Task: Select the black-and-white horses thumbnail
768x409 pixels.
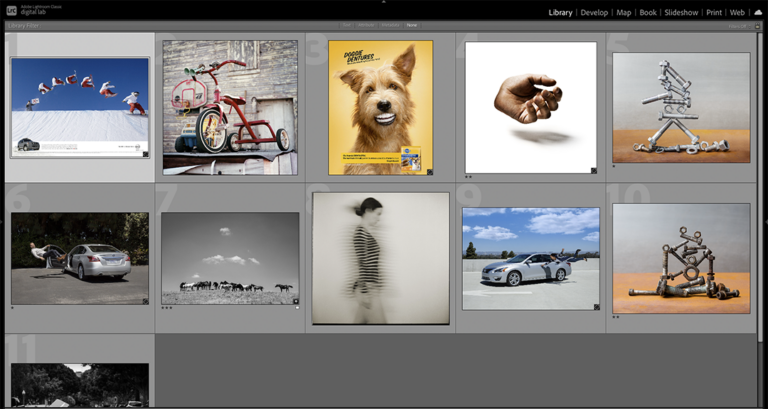Action: click(230, 258)
